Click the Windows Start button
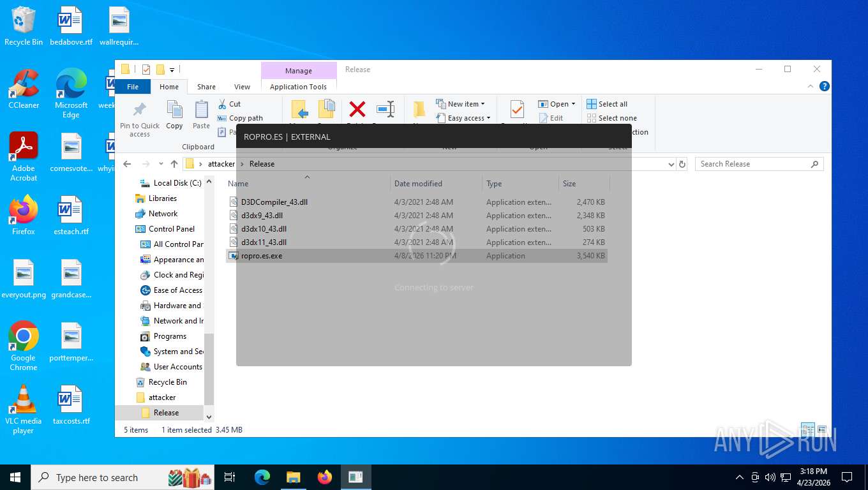868x490 pixels. pyautogui.click(x=15, y=477)
